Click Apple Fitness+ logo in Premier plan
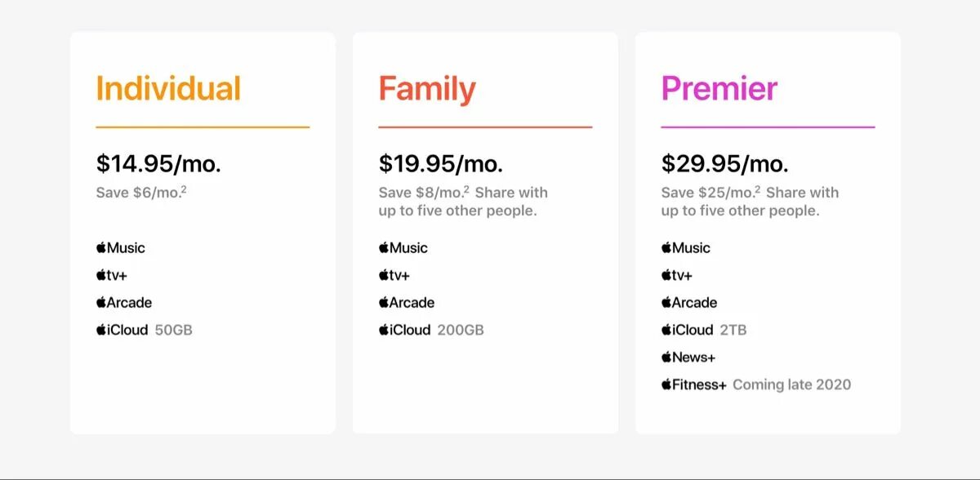 point(694,384)
